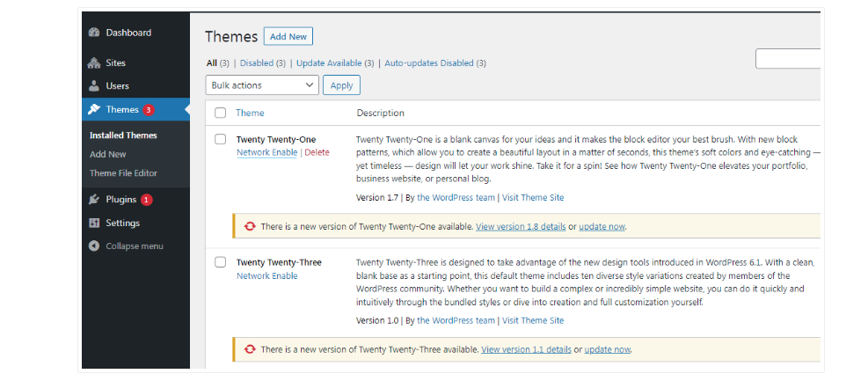Click the Twenty Twenty-One update refresh icon
Screen dimensions: 868x381
tap(250, 226)
